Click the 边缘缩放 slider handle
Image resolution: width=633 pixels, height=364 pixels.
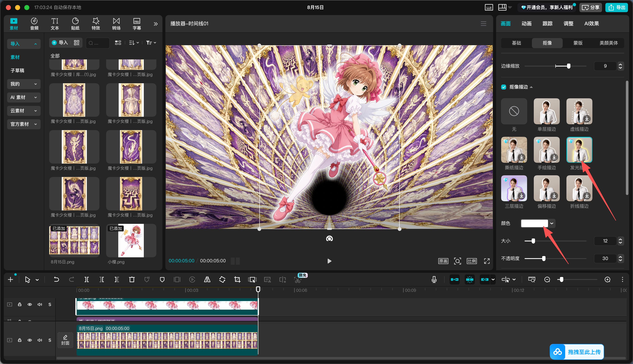point(569,66)
